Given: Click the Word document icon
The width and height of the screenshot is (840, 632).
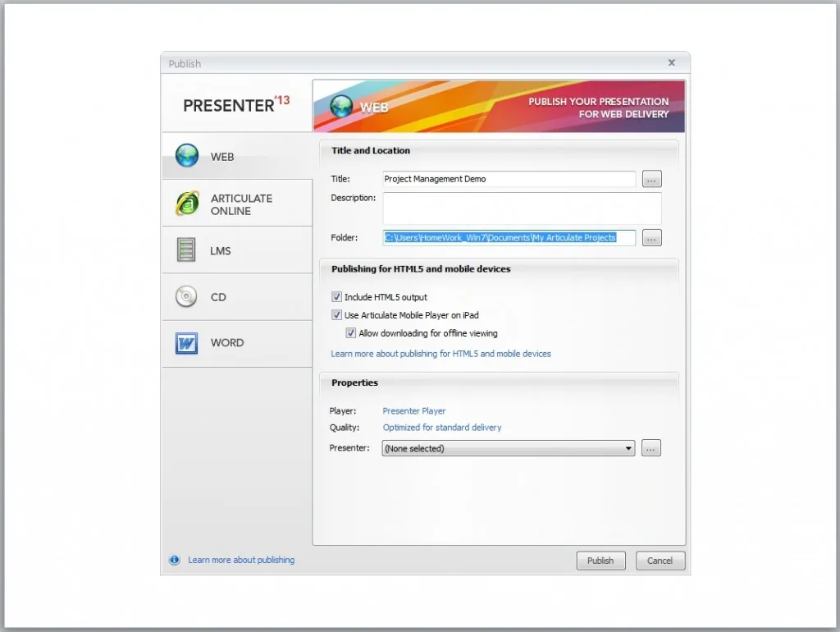Looking at the screenshot, I should 186,343.
